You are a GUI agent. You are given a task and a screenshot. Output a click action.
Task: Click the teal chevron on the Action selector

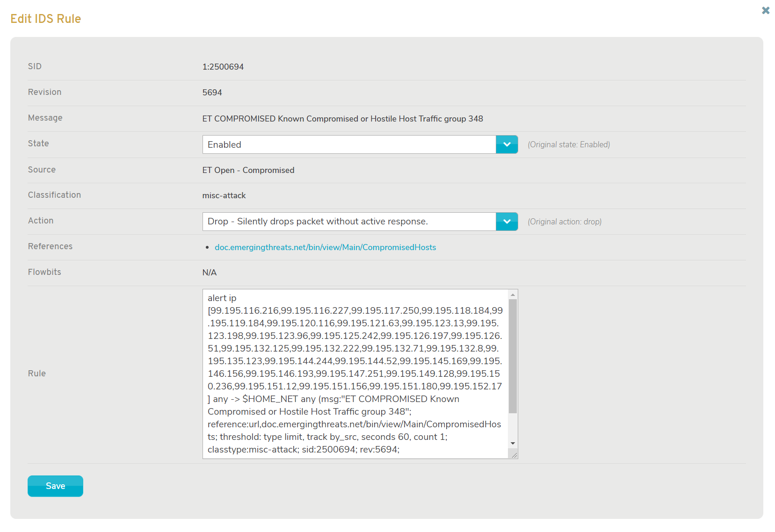tap(507, 222)
